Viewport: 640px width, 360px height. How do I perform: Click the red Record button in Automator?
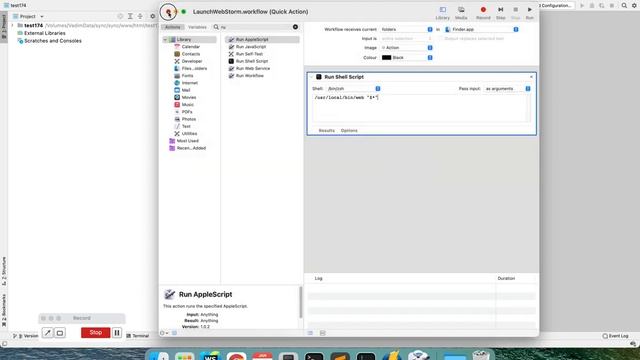[483, 13]
